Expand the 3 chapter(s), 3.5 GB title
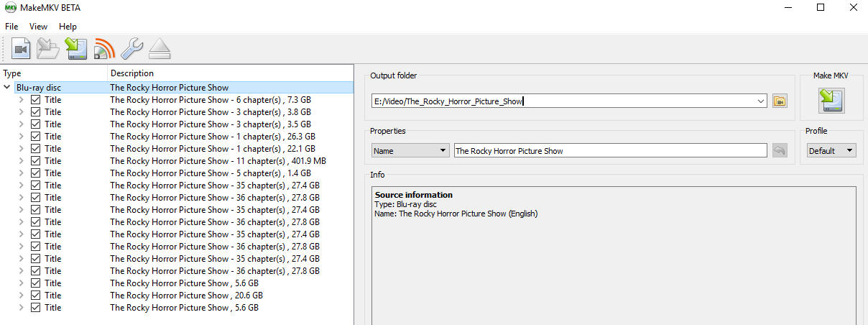 (22, 124)
